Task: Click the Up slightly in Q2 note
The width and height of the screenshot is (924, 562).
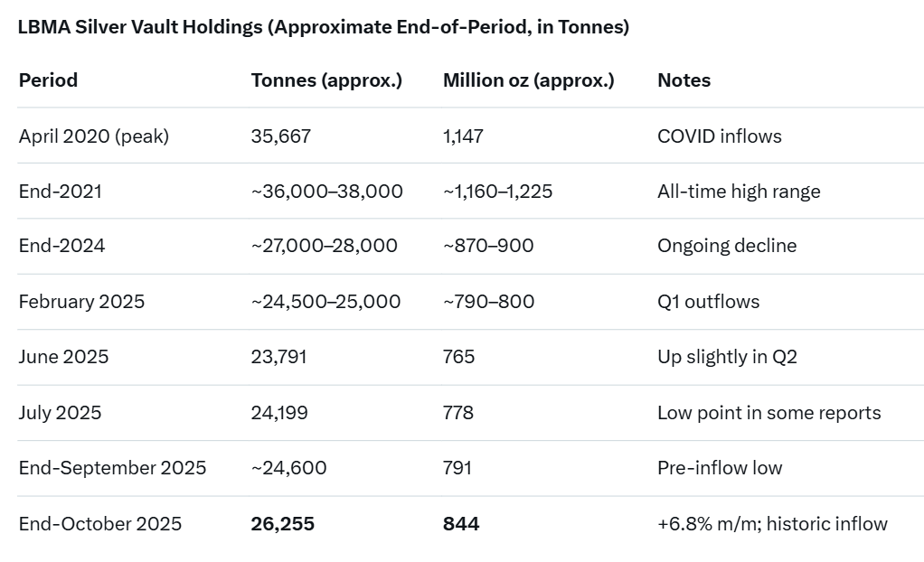Action: (727, 357)
